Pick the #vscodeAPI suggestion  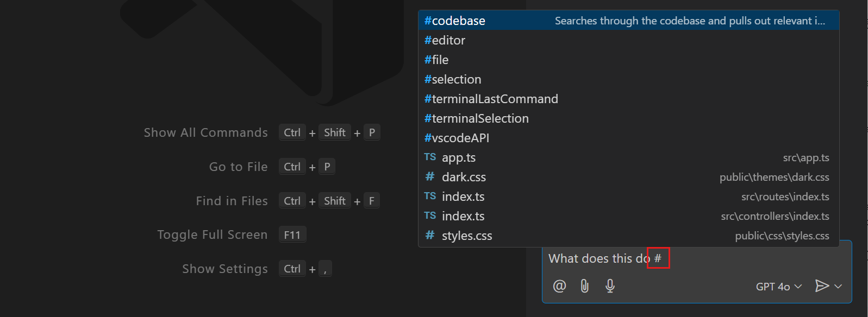point(457,138)
